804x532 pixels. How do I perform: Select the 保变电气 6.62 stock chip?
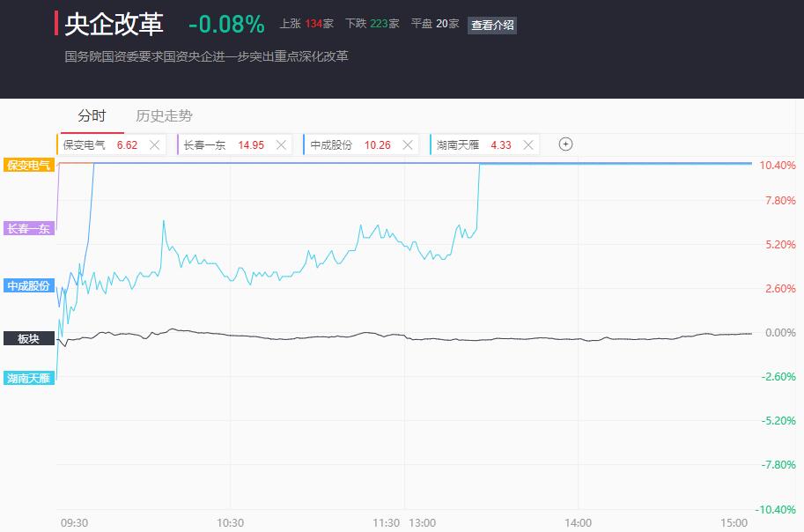pyautogui.click(x=100, y=145)
